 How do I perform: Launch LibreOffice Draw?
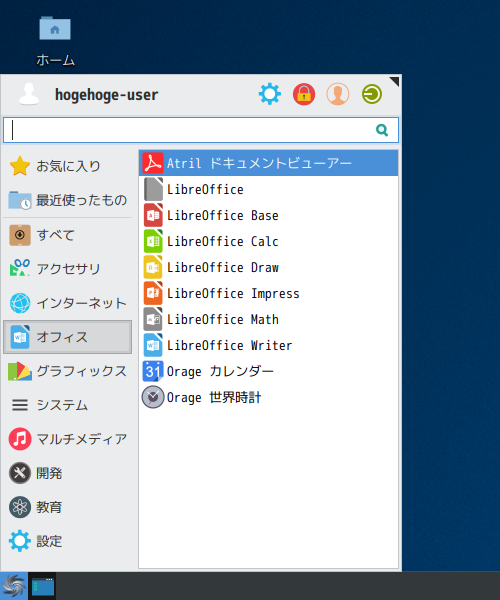coord(269,267)
